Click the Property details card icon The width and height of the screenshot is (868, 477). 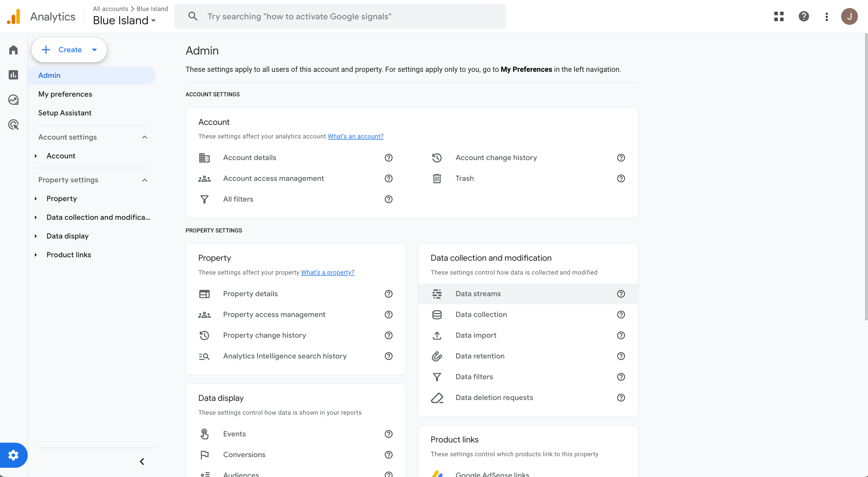(x=204, y=294)
